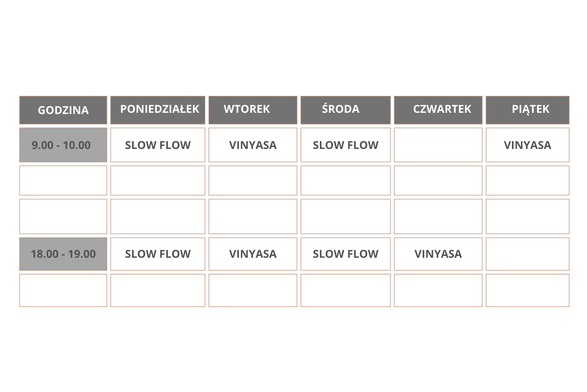Select the PONIEDZIAŁEK column header
Image resolution: width=587 pixels, height=392 pixels.
pos(158,110)
